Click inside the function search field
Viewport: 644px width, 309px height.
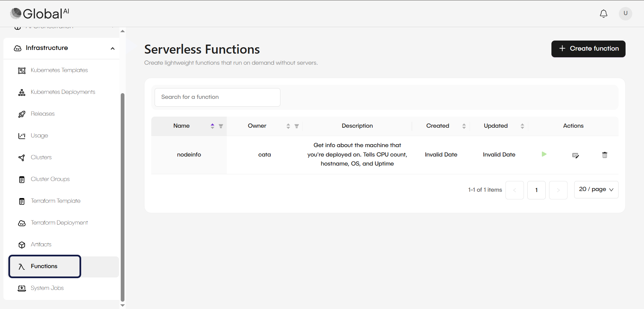(217, 97)
